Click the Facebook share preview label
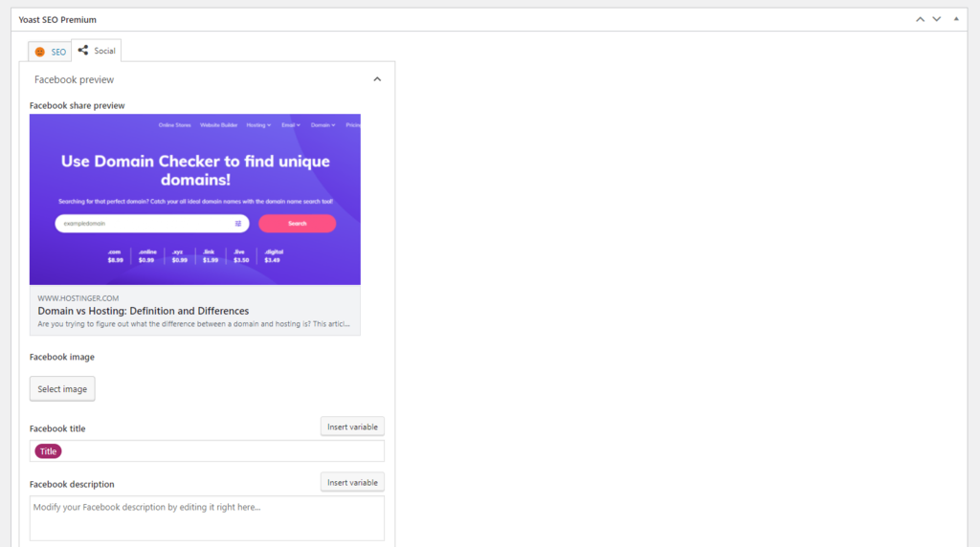The image size is (980, 547). tap(77, 105)
